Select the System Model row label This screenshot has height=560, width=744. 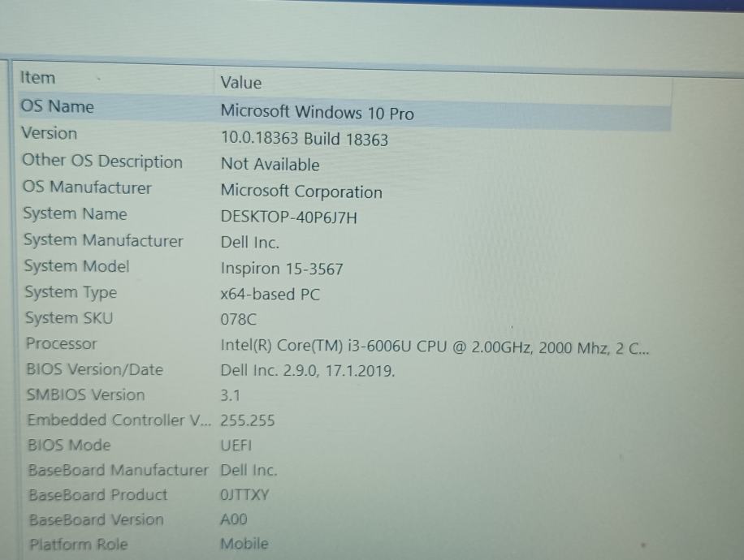76,265
